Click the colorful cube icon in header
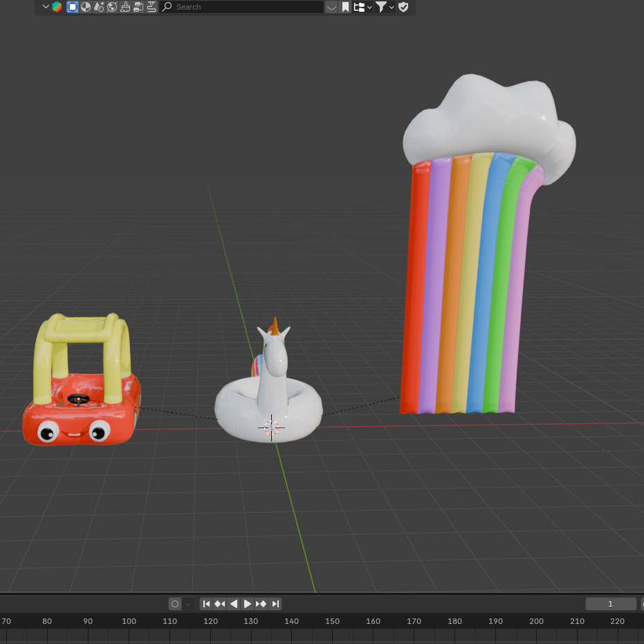Viewport: 644px width, 644px height. 57,7
